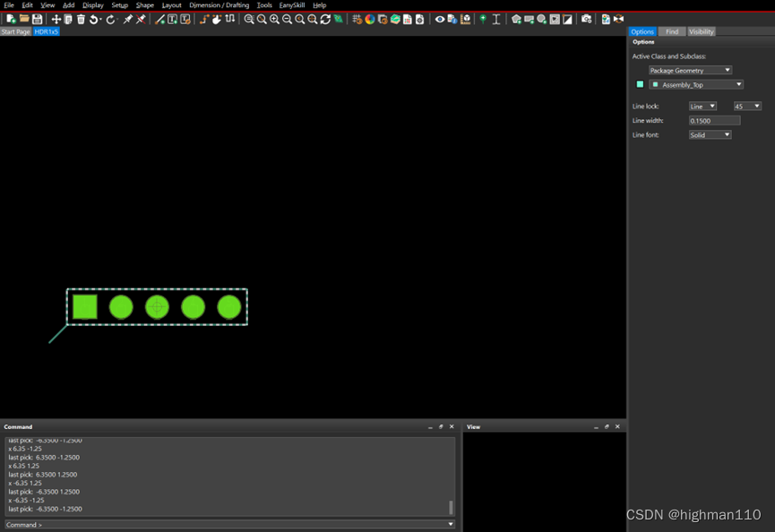775x532 pixels.
Task: Click the Undo arrow icon
Action: pyautogui.click(x=94, y=19)
